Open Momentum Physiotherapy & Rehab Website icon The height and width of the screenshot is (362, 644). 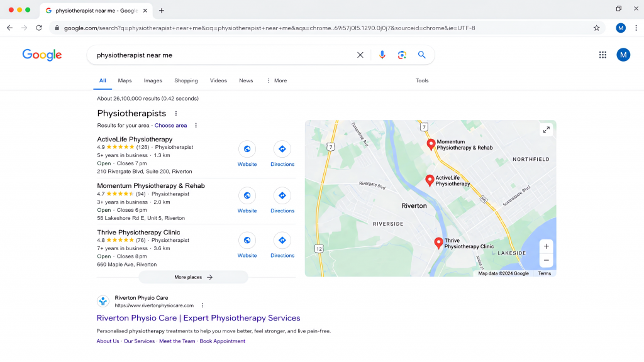click(x=247, y=195)
